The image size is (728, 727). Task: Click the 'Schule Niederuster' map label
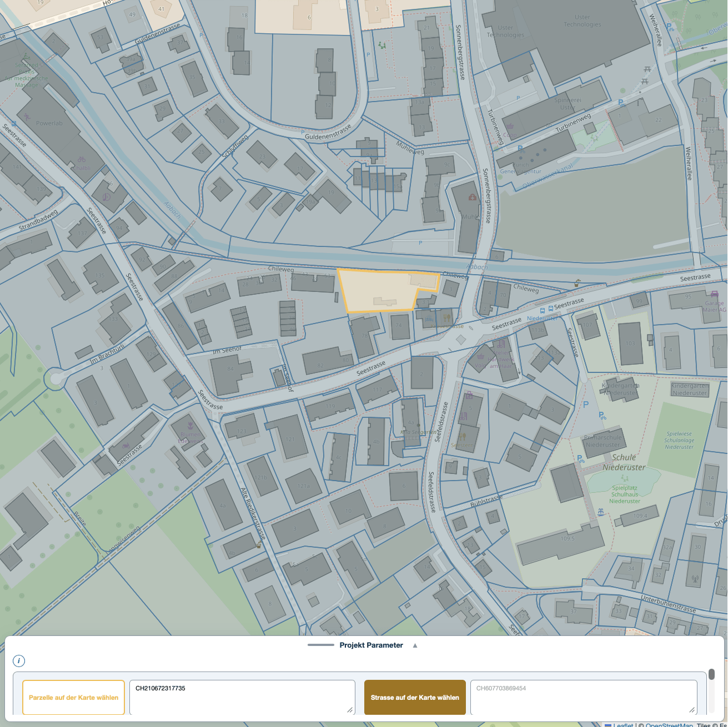coord(624,462)
